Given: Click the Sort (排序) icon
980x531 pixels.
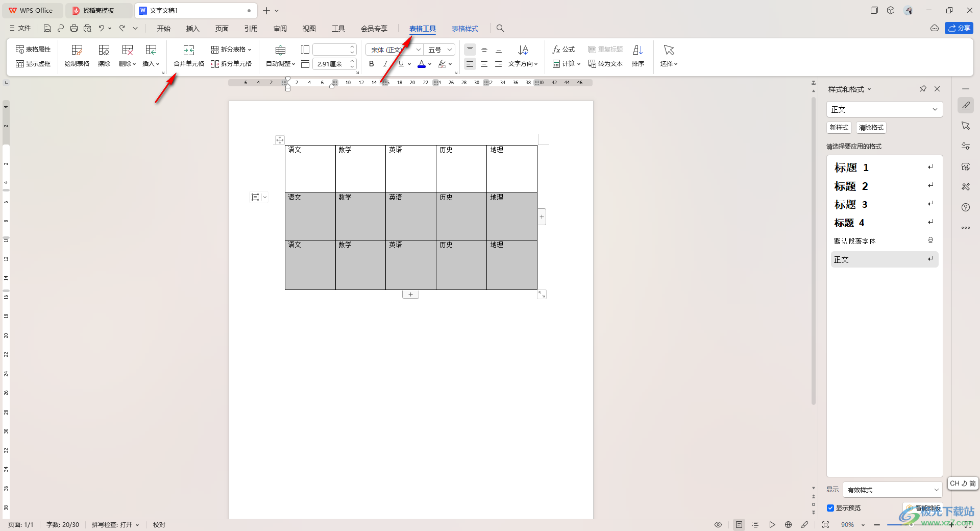Looking at the screenshot, I should point(638,50).
